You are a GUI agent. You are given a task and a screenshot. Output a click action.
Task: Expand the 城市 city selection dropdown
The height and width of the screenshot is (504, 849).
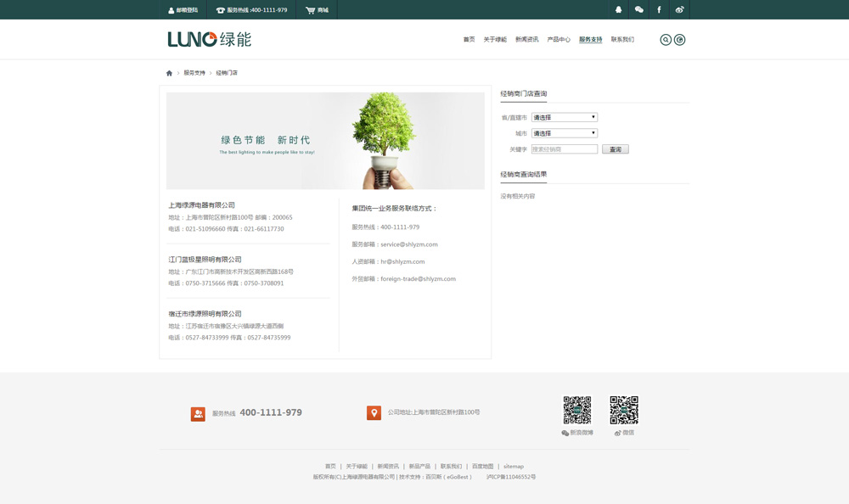[564, 132]
